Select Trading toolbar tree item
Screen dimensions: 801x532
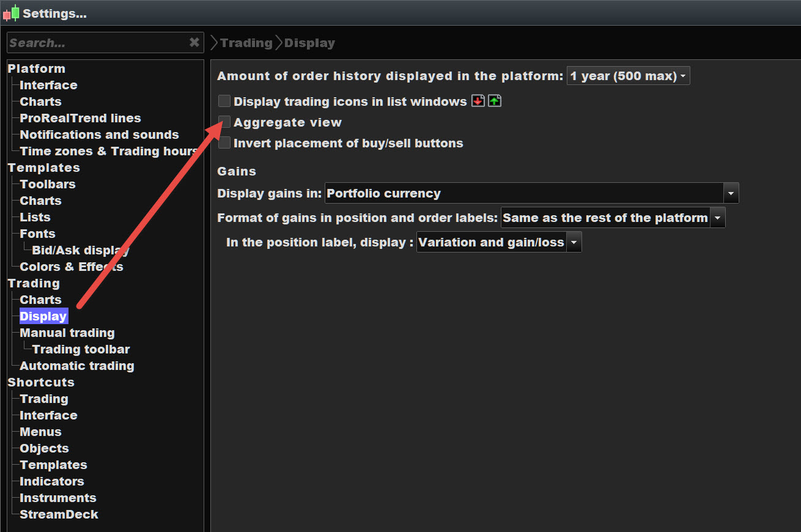pos(81,349)
